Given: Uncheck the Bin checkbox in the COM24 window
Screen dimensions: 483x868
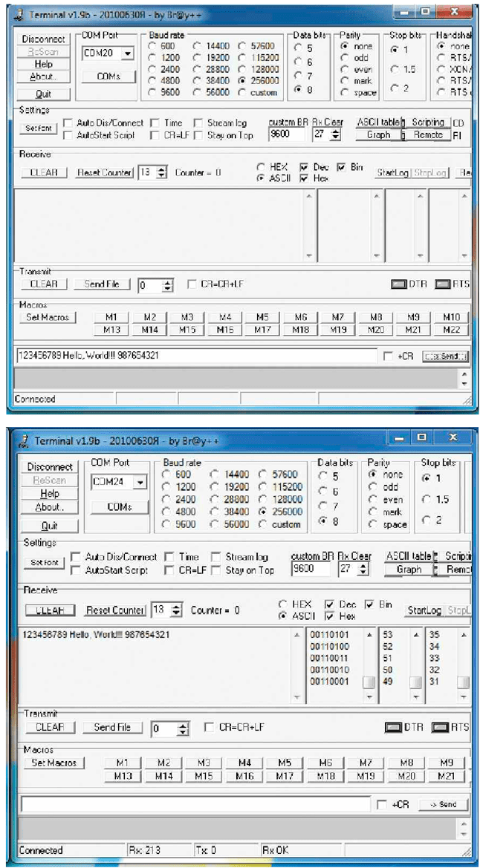Looking at the screenshot, I should tap(369, 604).
